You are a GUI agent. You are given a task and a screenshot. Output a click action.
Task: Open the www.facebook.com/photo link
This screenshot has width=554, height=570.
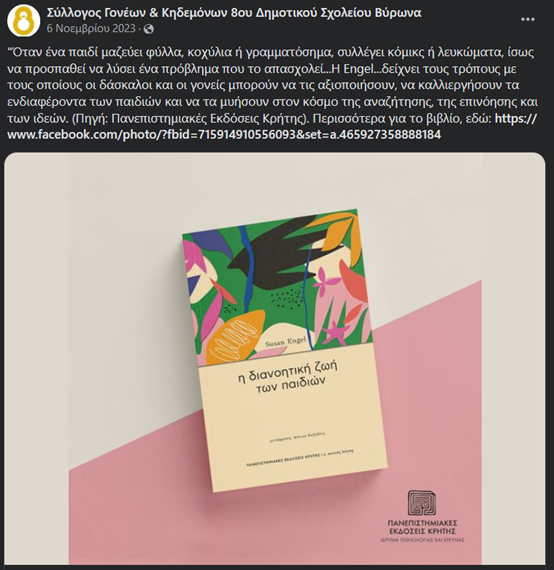224,135
